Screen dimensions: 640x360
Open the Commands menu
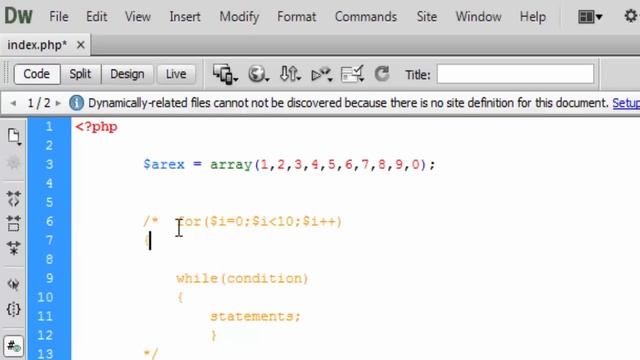click(x=366, y=17)
